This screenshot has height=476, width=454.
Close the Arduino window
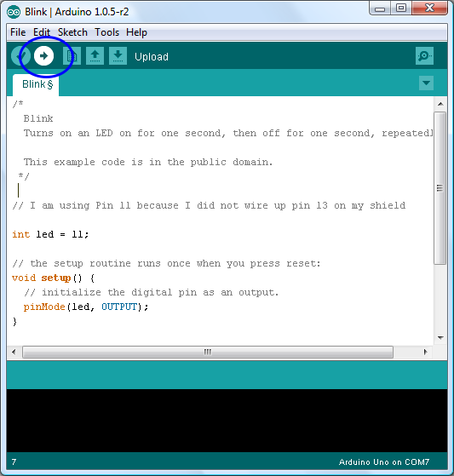click(x=429, y=9)
